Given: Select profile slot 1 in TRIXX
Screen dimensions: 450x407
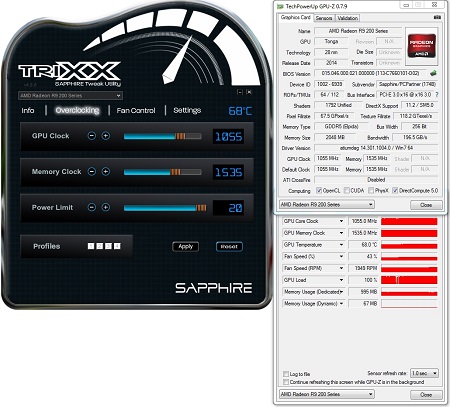Looking at the screenshot, I should pos(91,246).
